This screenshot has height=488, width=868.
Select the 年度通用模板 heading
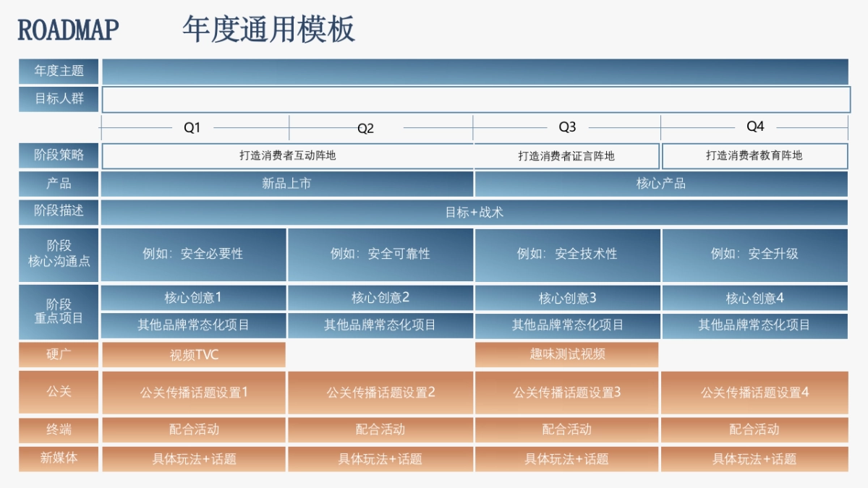[x=268, y=30]
